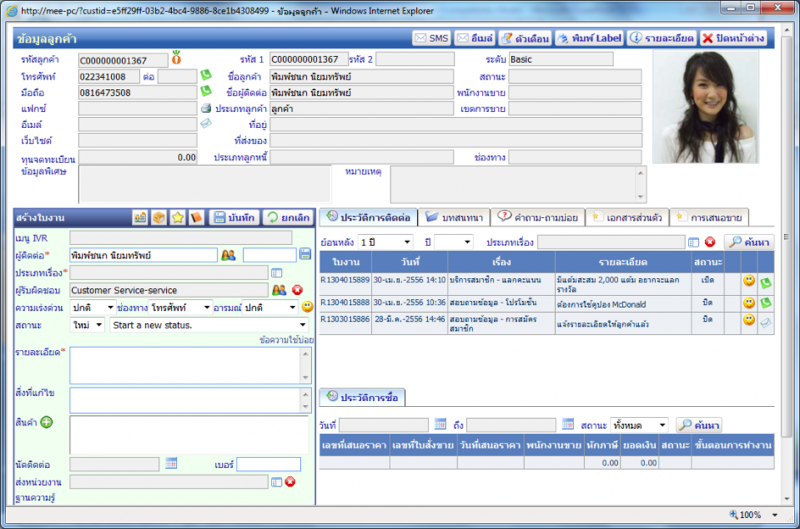Screen dimensions: 800x529
Task: Click list picker icon beside ส่งหน่วยงาน field
Action: [x=277, y=482]
